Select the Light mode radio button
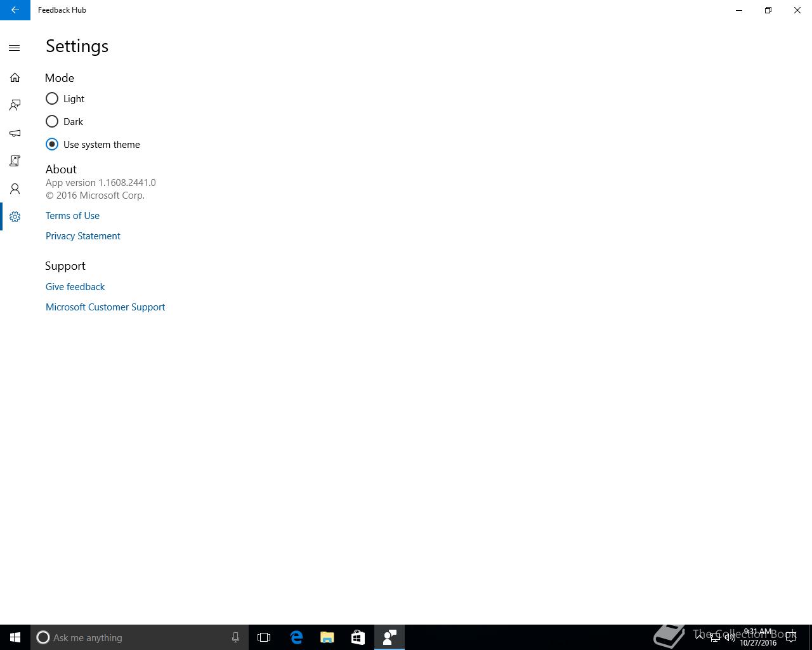The width and height of the screenshot is (812, 650). point(52,98)
